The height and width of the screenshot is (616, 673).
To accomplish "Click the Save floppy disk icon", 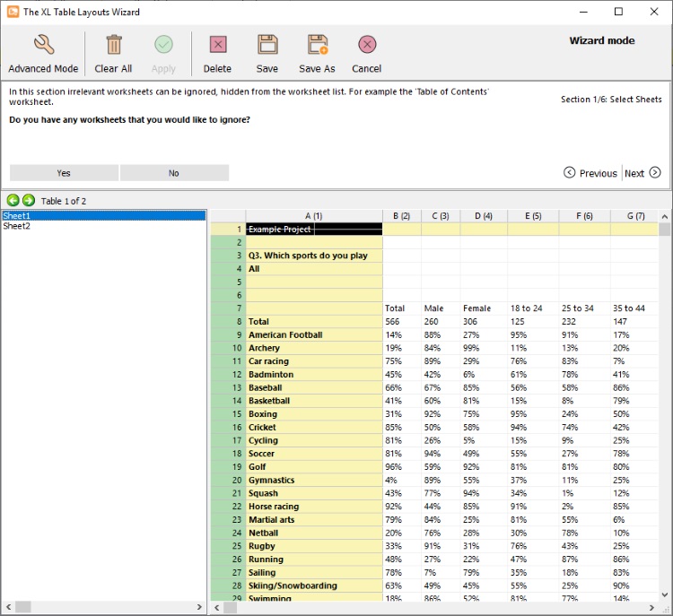I will 267,44.
